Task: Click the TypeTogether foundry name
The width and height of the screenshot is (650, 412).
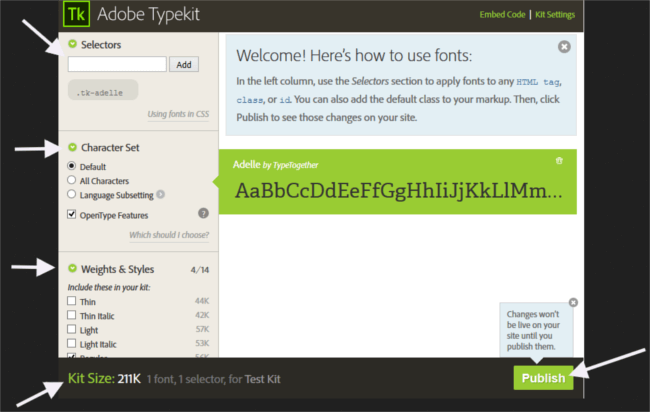Action: pyautogui.click(x=296, y=165)
